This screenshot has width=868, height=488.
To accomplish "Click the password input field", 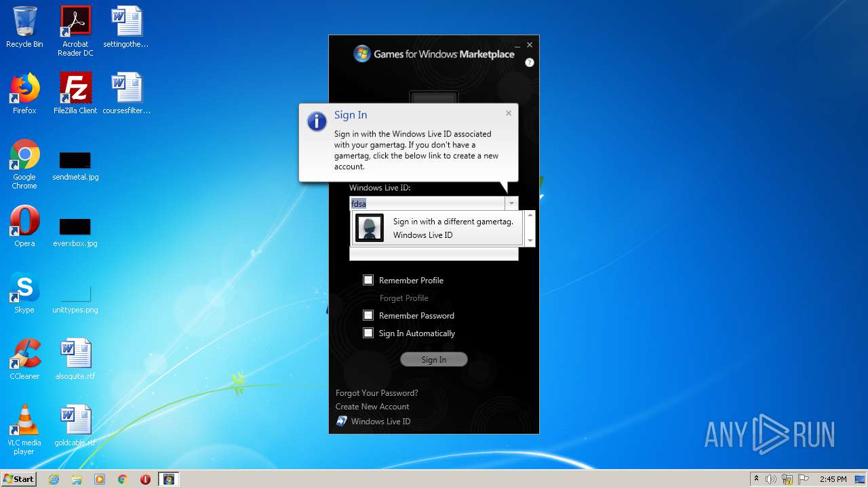I will click(434, 254).
